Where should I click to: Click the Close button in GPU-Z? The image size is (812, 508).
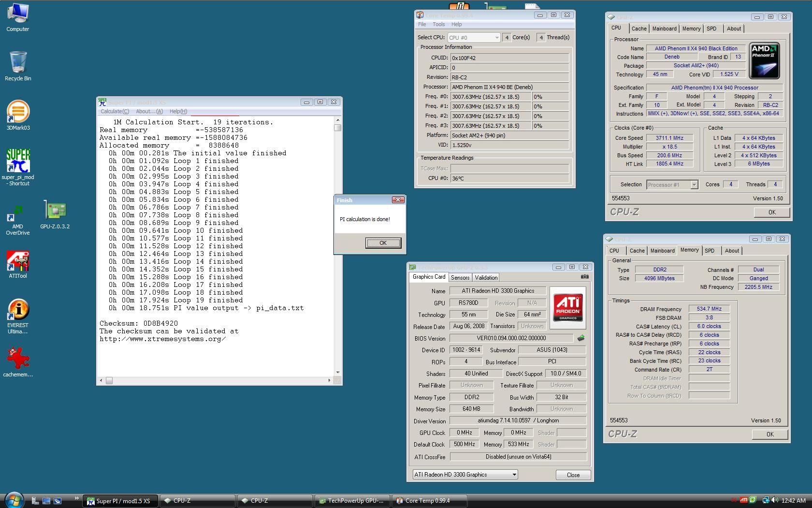tap(573, 475)
